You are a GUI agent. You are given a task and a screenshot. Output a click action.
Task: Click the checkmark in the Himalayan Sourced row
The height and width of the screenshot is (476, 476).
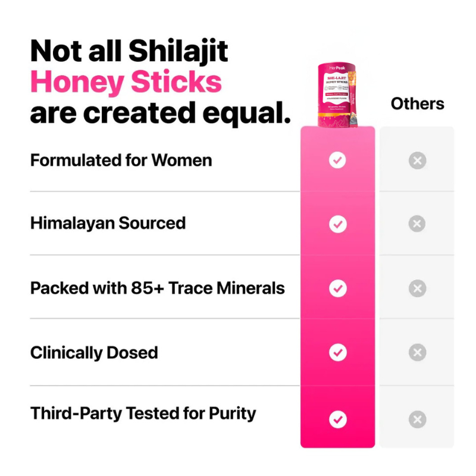click(x=337, y=224)
